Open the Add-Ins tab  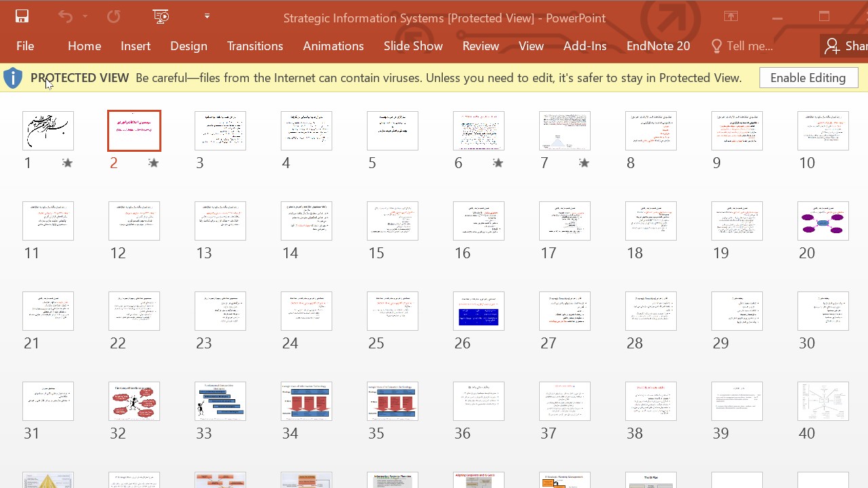click(585, 46)
